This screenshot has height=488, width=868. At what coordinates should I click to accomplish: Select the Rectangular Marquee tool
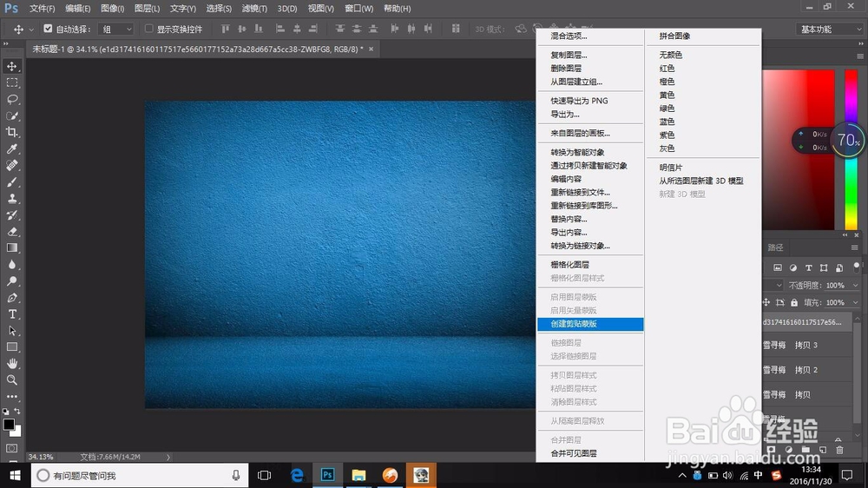coord(11,83)
